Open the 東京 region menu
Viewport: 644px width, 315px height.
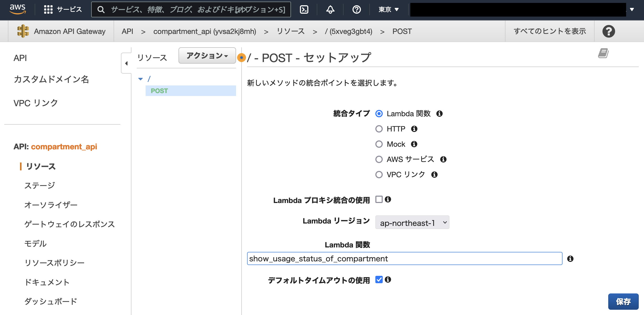click(x=387, y=9)
